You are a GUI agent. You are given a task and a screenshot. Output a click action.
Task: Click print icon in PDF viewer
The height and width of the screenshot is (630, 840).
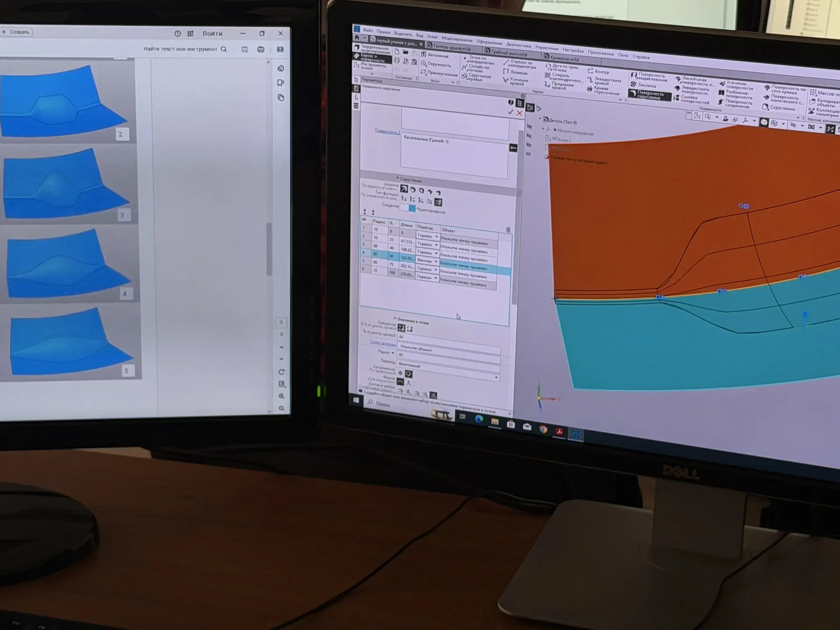coord(261,49)
